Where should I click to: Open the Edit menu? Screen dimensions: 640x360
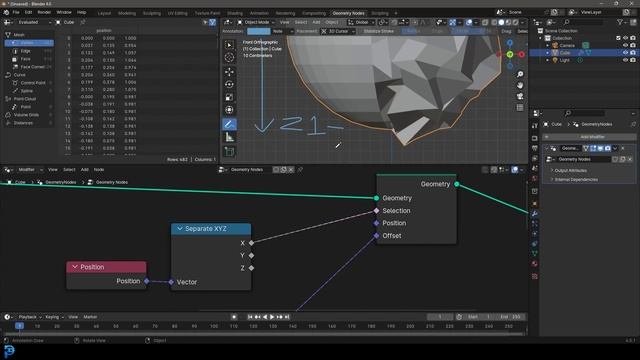[x=28, y=12]
